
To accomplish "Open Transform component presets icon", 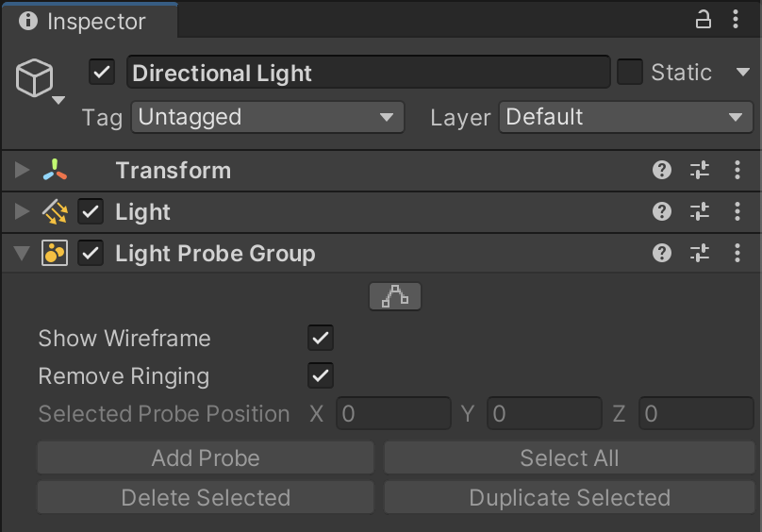I will coord(700,171).
